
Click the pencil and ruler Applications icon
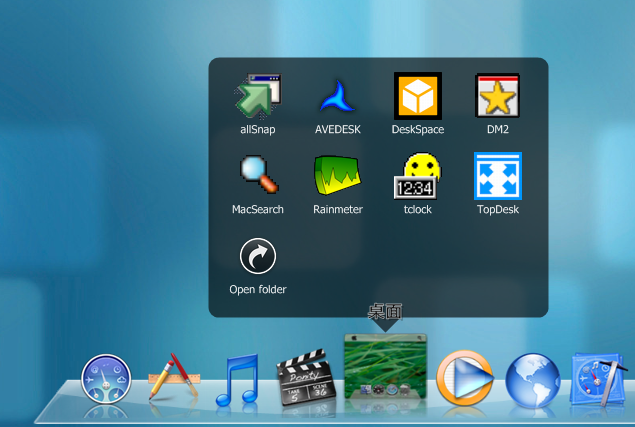(174, 376)
